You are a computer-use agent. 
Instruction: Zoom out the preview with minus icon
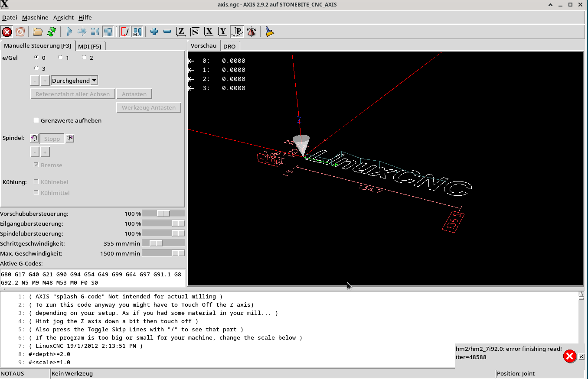coord(167,32)
